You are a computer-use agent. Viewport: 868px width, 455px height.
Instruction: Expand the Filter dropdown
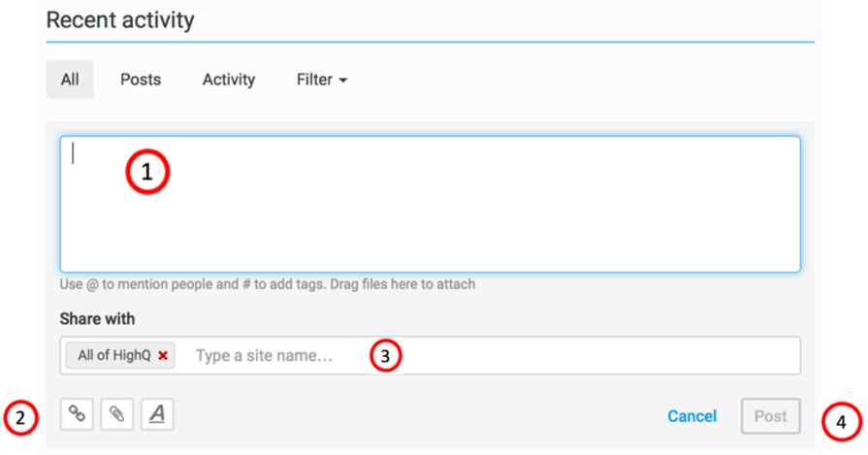pyautogui.click(x=321, y=80)
